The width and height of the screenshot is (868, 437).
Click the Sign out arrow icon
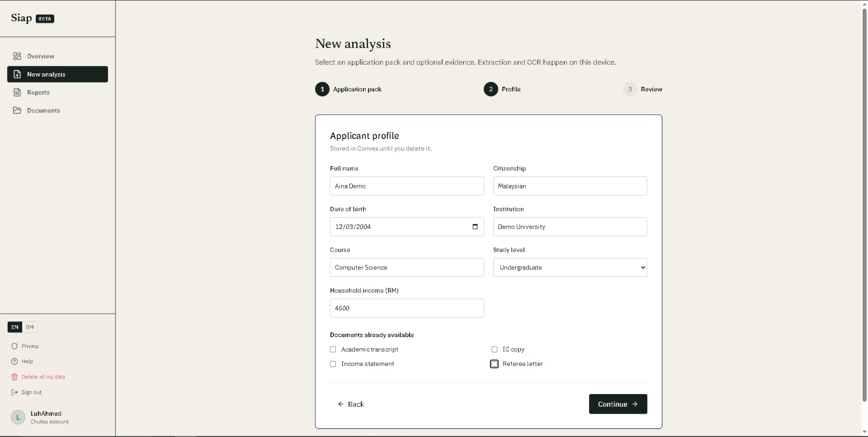pyautogui.click(x=15, y=392)
